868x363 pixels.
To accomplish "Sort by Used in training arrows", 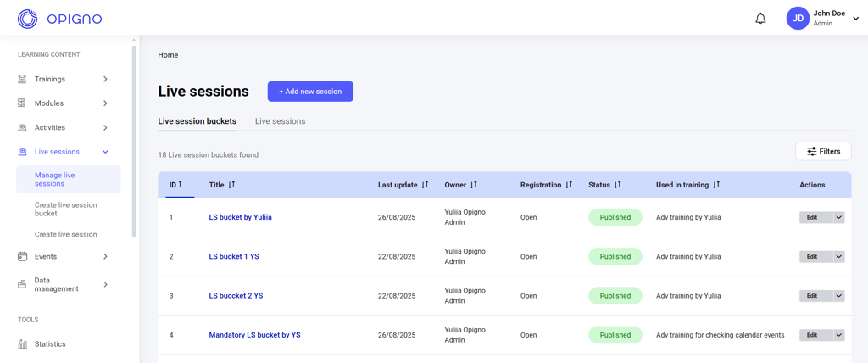I will (715, 185).
